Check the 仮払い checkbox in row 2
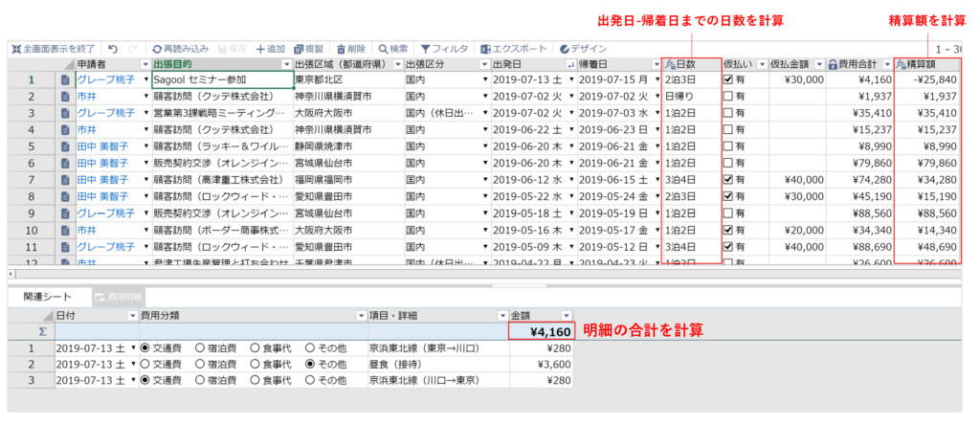The image size is (980, 425). point(728,97)
